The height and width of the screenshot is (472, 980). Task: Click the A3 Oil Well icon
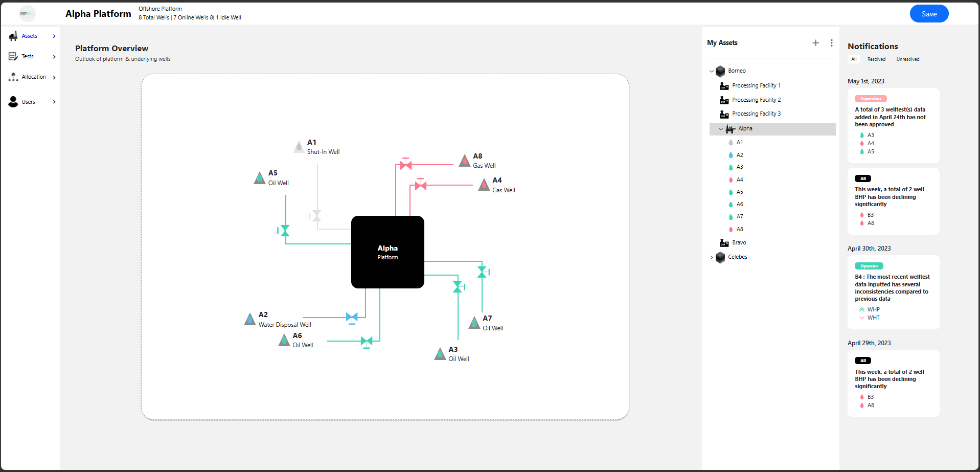pos(440,354)
